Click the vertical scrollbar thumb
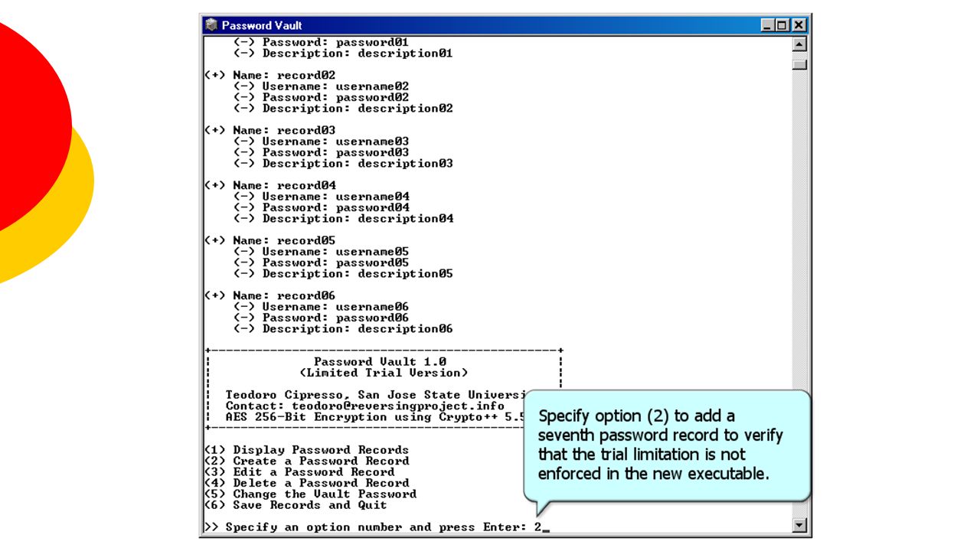The image size is (980, 551). [799, 64]
